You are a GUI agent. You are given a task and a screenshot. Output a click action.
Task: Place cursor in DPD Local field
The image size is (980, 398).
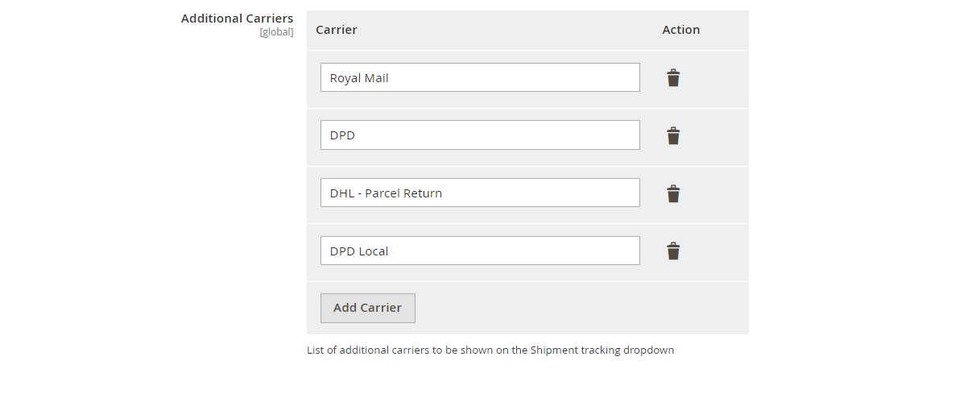coord(480,251)
